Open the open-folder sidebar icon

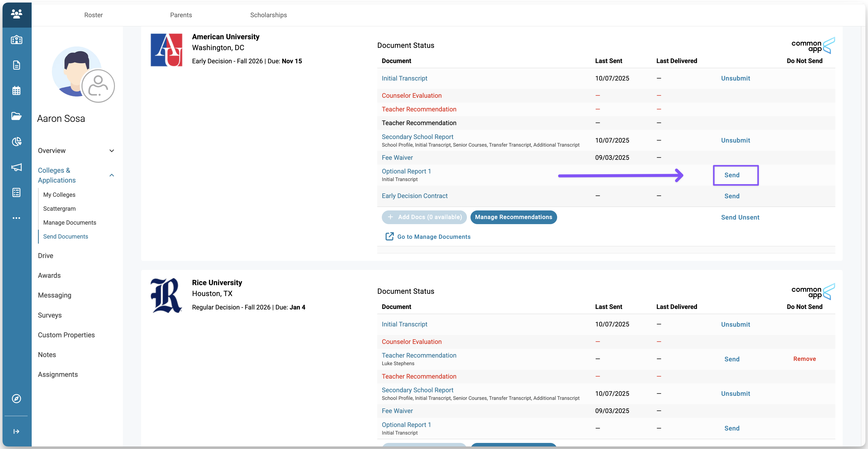click(16, 116)
